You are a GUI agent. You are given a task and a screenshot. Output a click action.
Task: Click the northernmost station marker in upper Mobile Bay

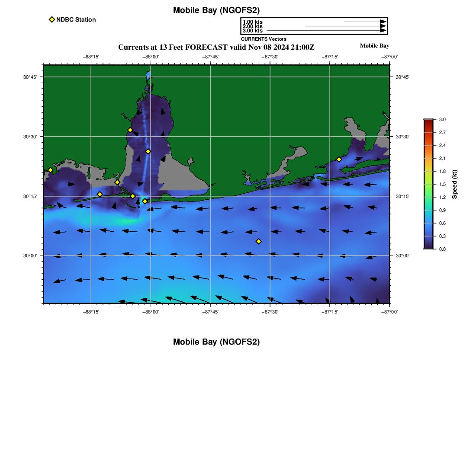point(130,130)
